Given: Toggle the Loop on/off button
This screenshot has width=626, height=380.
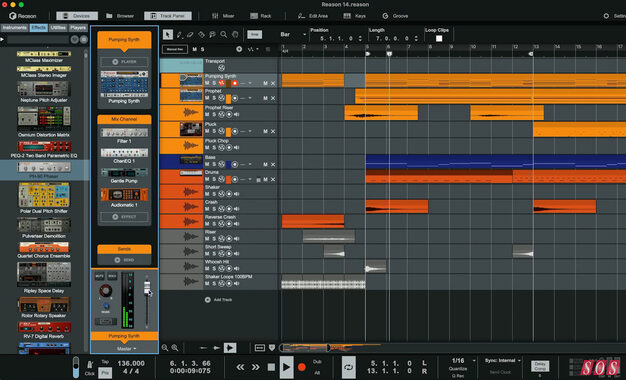Looking at the screenshot, I should pos(349,367).
